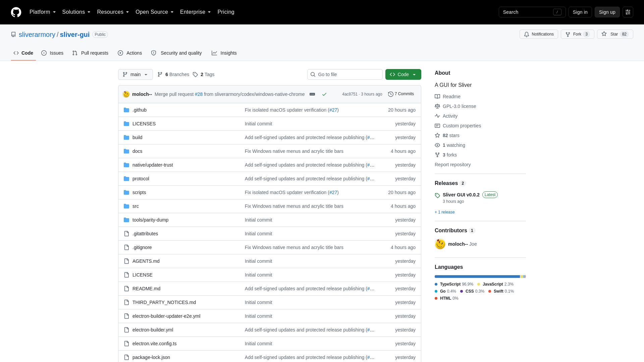The height and width of the screenshot is (362, 644).
Task: Open the TypeScript 96.9% language entry
Action: coord(454,284)
